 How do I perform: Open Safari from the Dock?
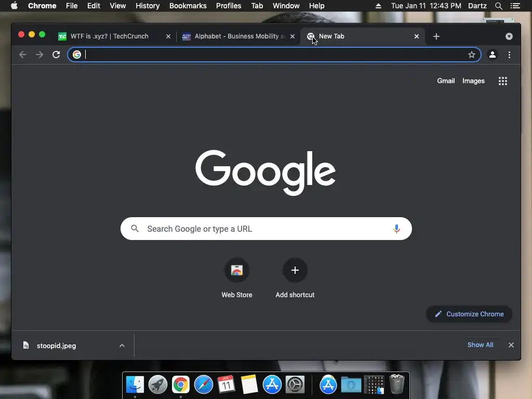[204, 385]
